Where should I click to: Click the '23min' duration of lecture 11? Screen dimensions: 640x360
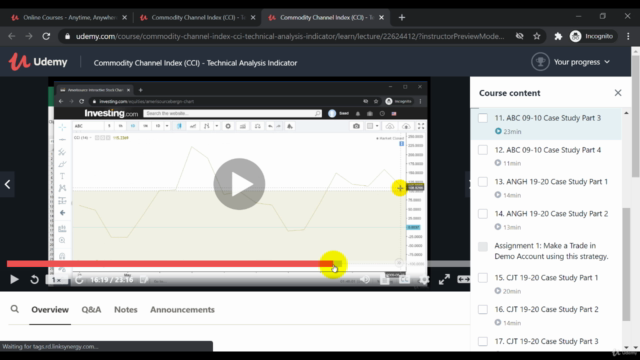pos(512,131)
